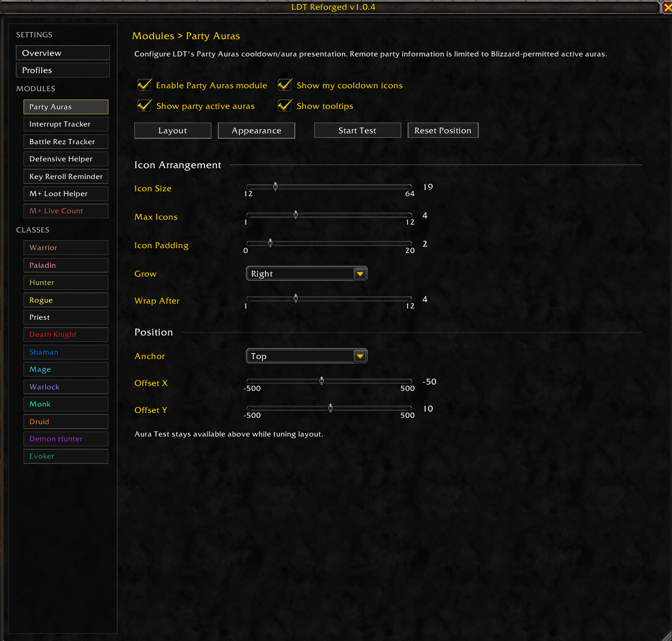Toggle Enable Party Auras module checkbox
672x641 pixels.
click(x=144, y=85)
